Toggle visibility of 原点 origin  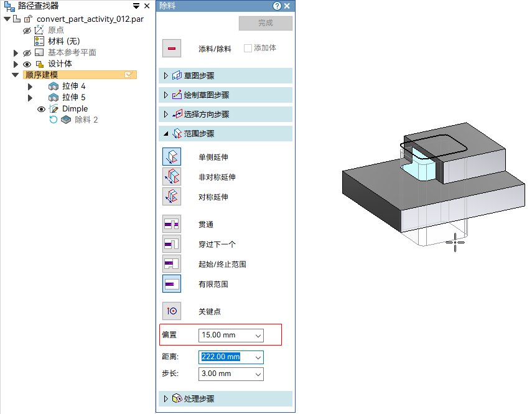pos(27,31)
